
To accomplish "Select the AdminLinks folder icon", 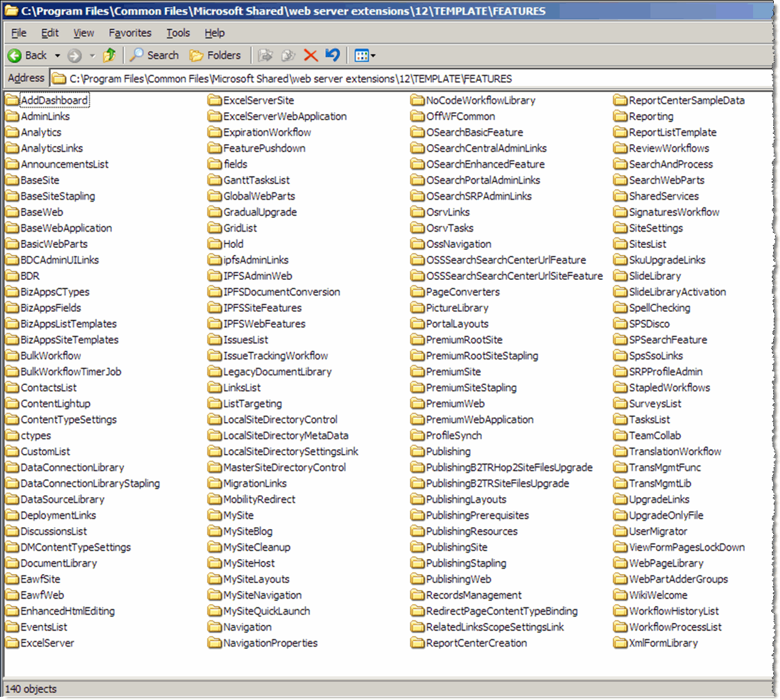I will click(x=12, y=116).
